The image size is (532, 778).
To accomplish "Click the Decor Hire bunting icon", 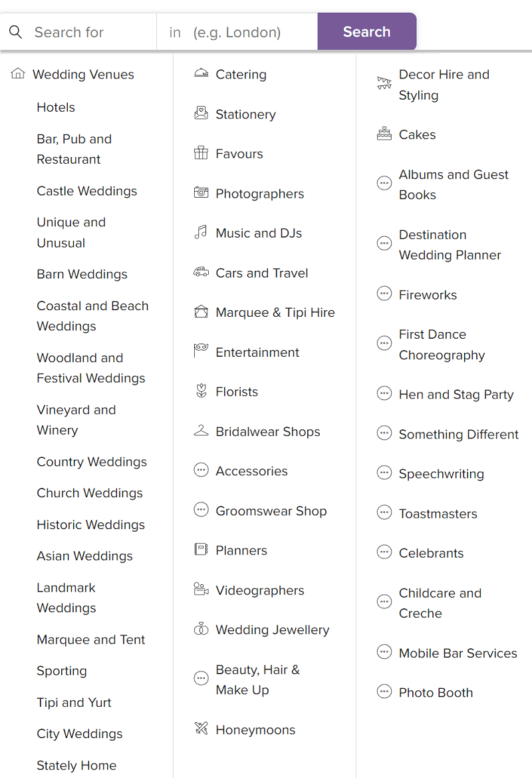I will [384, 84].
